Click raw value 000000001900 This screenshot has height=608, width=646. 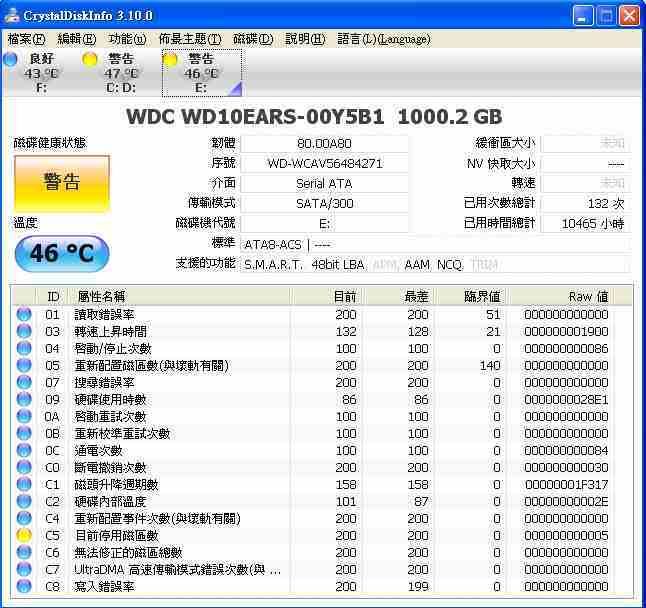pos(566,332)
